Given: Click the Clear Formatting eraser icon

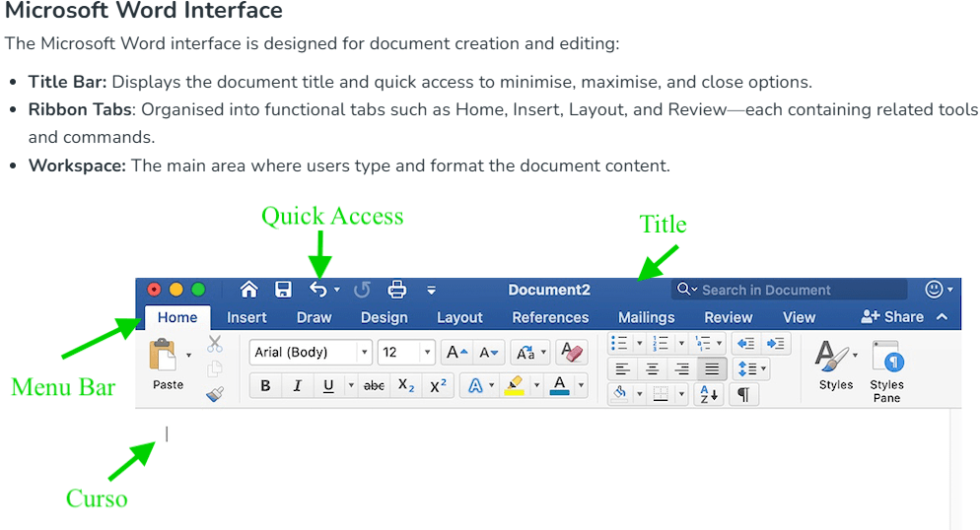Looking at the screenshot, I should pos(571,353).
